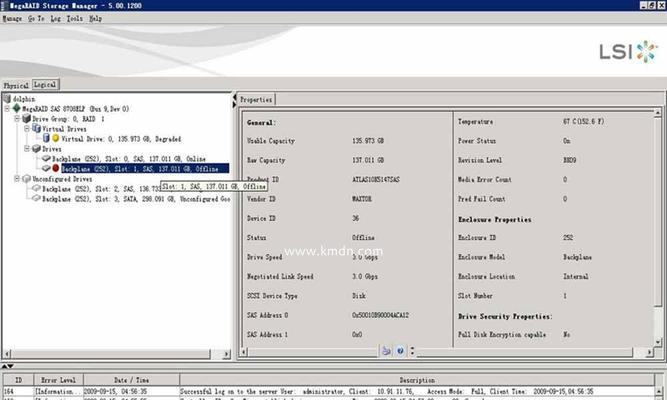Click the Usable Capacity value 135.973 GB
Screen dimensions: 667x400
point(368,141)
